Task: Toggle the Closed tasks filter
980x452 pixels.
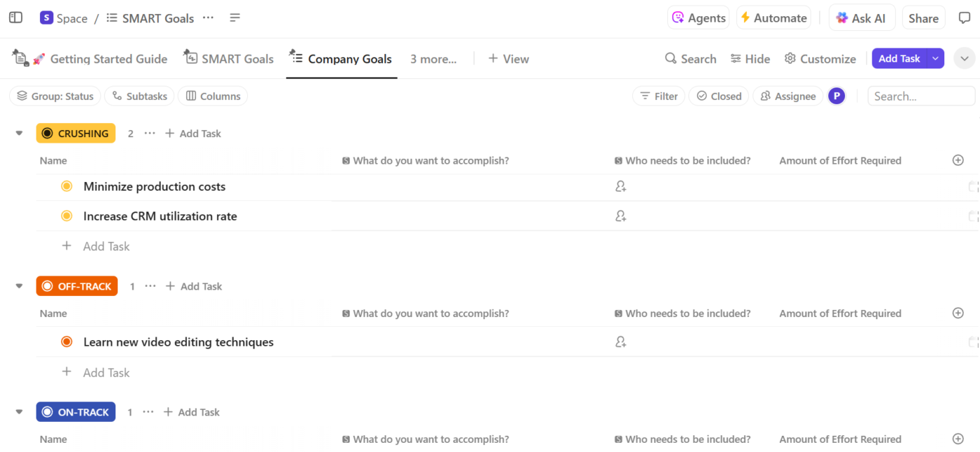Action: click(719, 97)
